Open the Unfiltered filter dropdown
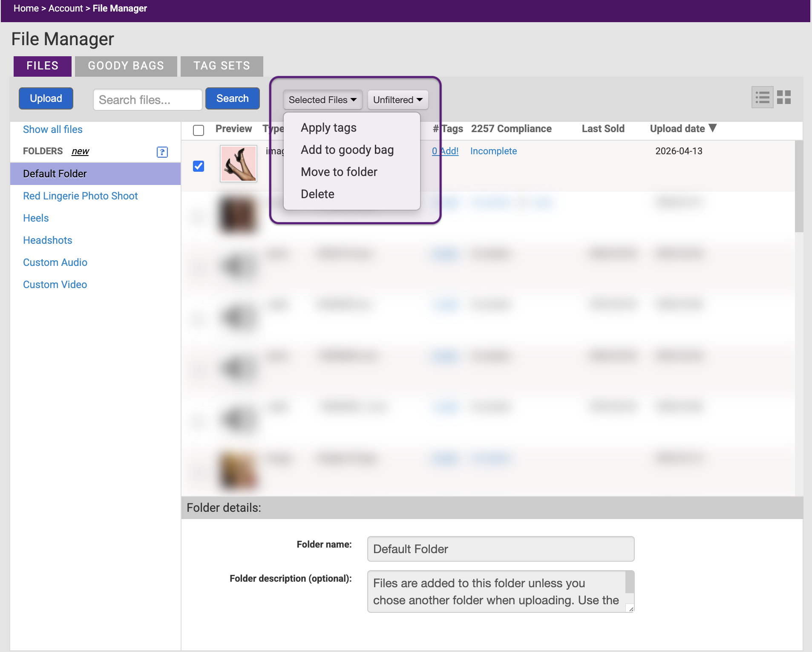Image resolution: width=812 pixels, height=652 pixels. 398,100
